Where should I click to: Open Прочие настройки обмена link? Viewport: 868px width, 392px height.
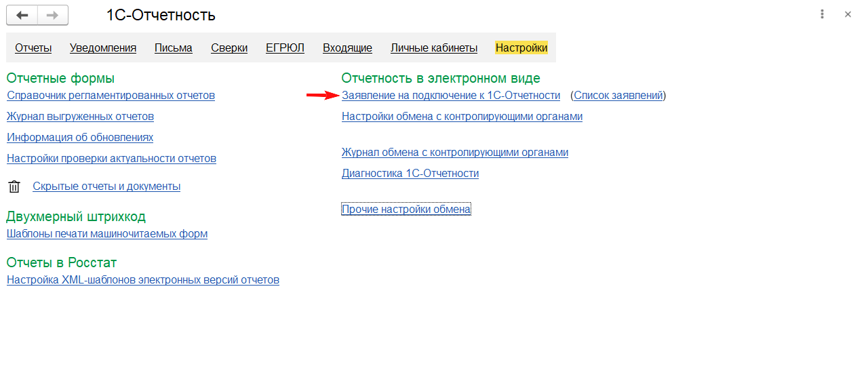(x=406, y=210)
